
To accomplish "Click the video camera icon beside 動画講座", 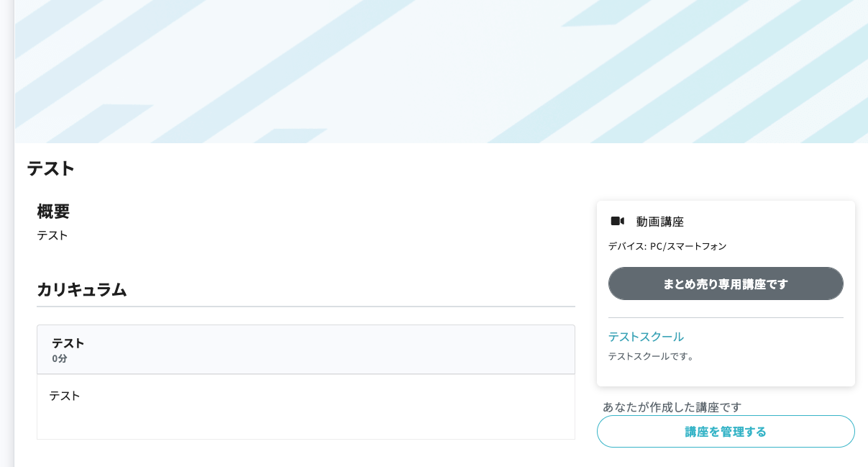I will click(x=617, y=221).
